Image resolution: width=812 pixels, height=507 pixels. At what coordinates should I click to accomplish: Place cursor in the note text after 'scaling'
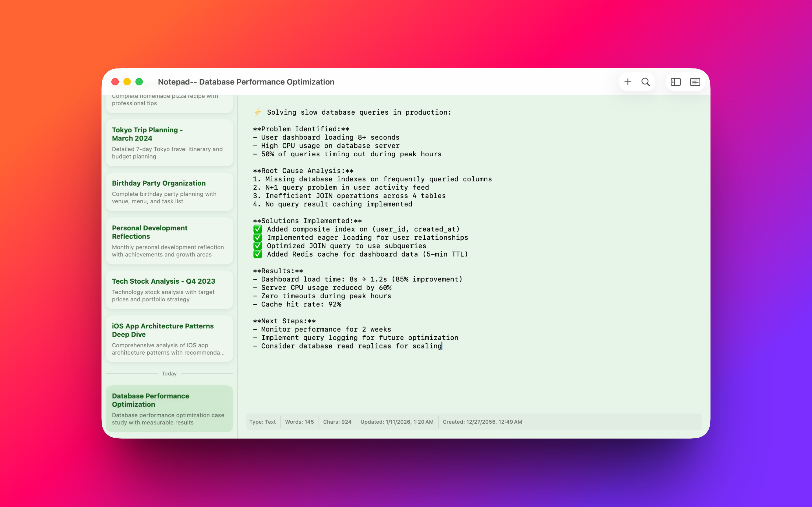point(442,346)
